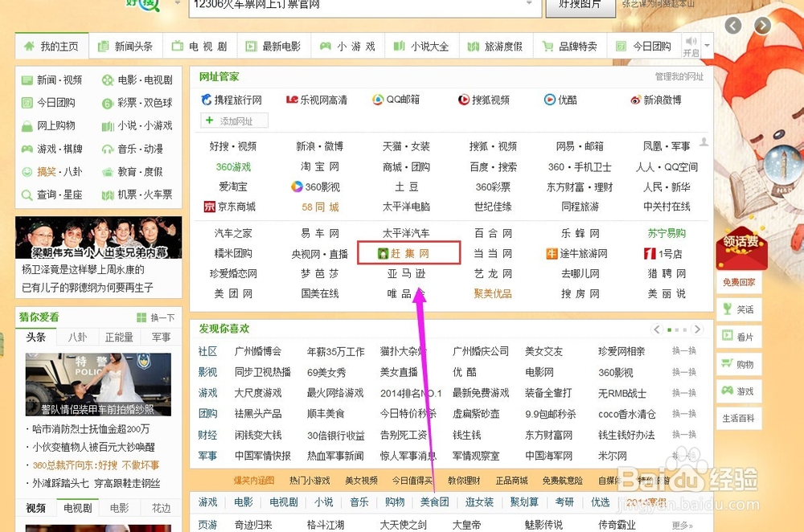Viewport: 804px width, 532px height.
Task: Click the 今日团购 sidebar category
Action: 48,103
